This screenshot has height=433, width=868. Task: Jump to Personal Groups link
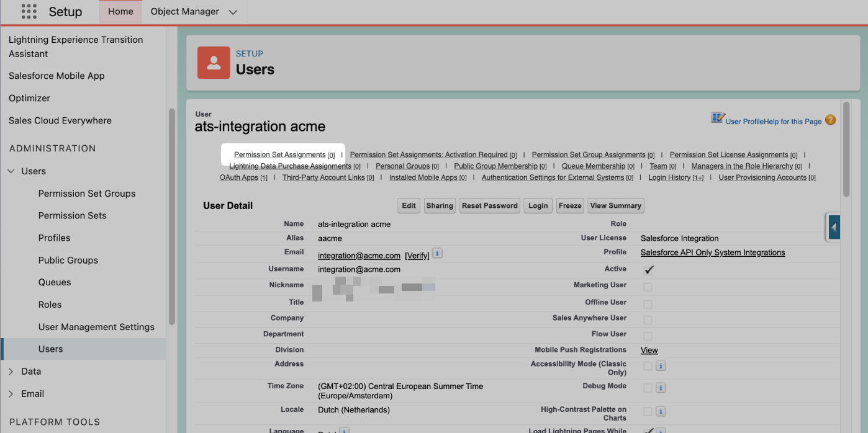[402, 166]
